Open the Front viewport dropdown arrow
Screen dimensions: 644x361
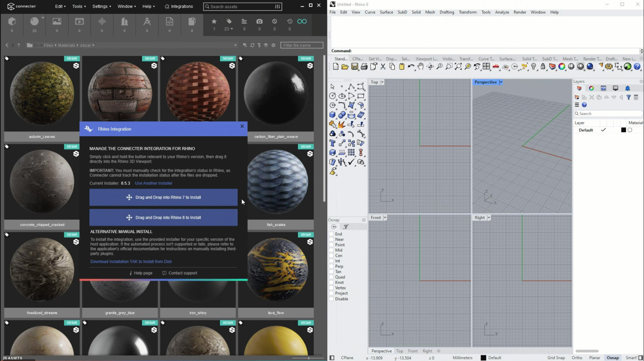click(x=385, y=218)
